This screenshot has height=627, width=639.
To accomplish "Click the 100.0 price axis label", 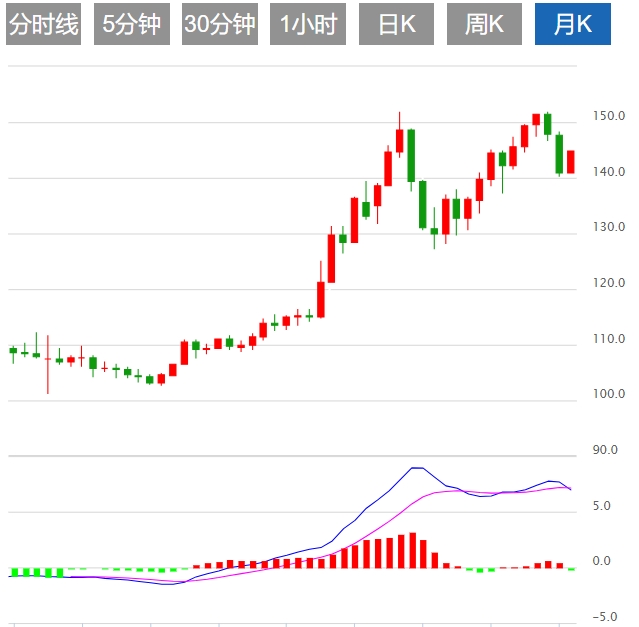I will click(608, 395).
